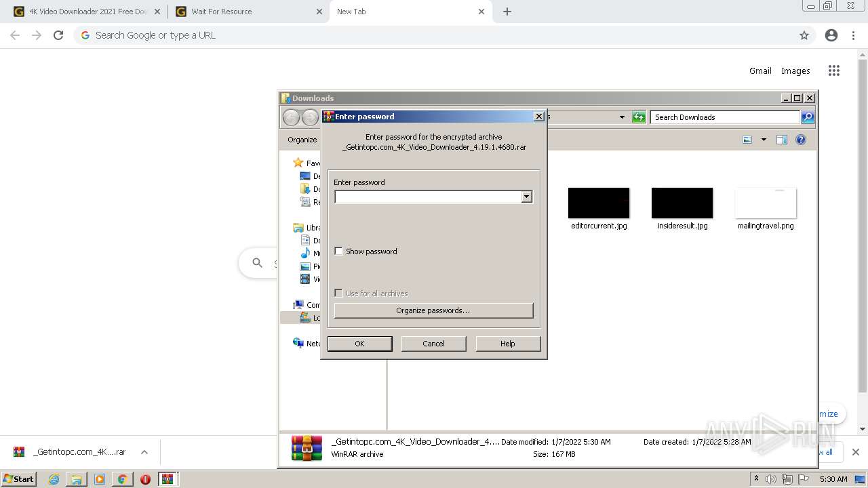Click Chrome's reload page icon
The width and height of the screenshot is (868, 488).
pos(58,35)
